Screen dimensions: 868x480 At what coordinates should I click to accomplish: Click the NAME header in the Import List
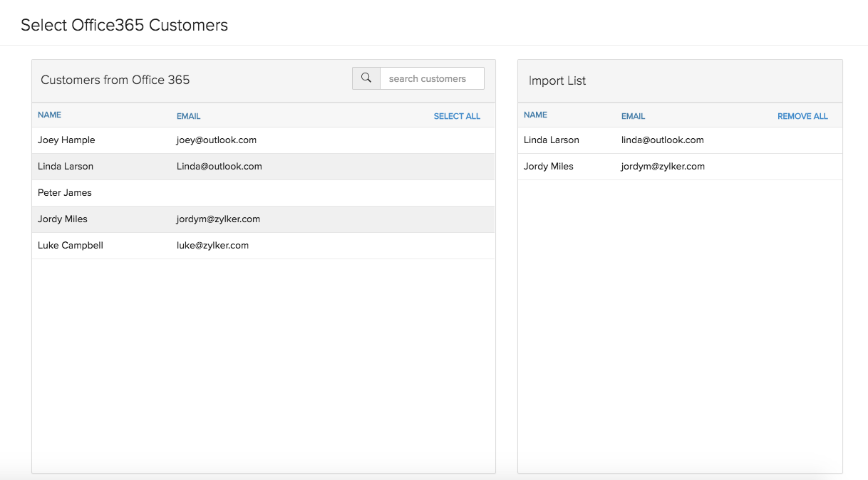tap(535, 115)
